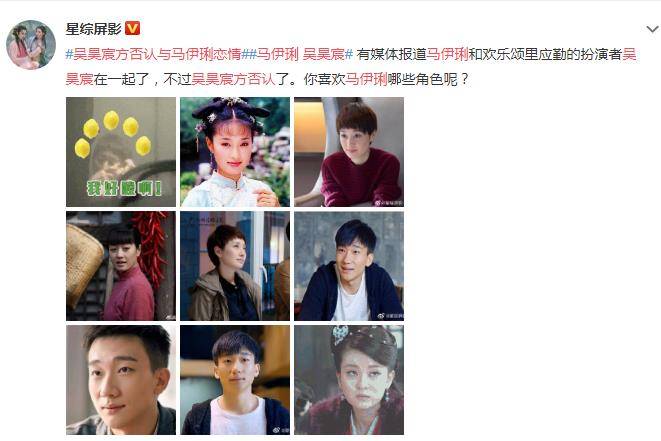
Task: Open the 星综屏影 username link
Action: (x=94, y=29)
